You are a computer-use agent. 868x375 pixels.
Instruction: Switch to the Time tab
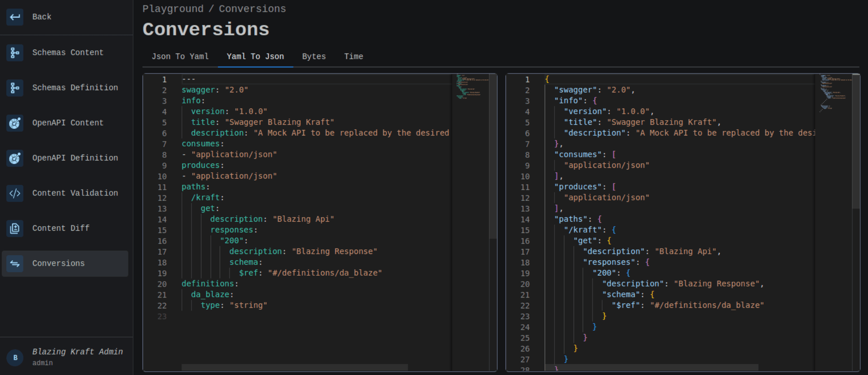353,57
